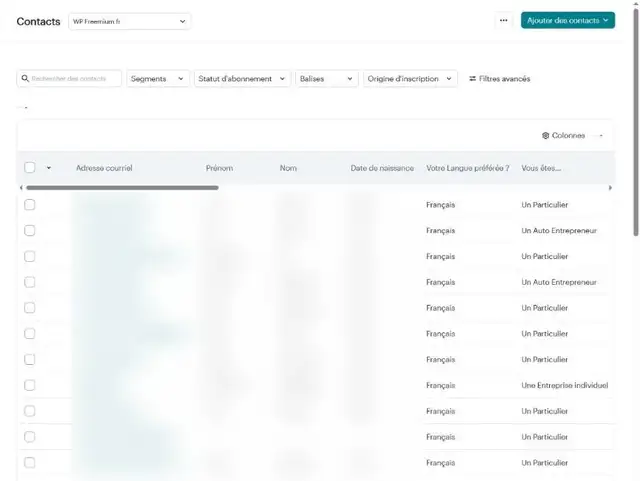Click the Votre Langue préférée ? column header
The image size is (640, 481).
point(468,168)
